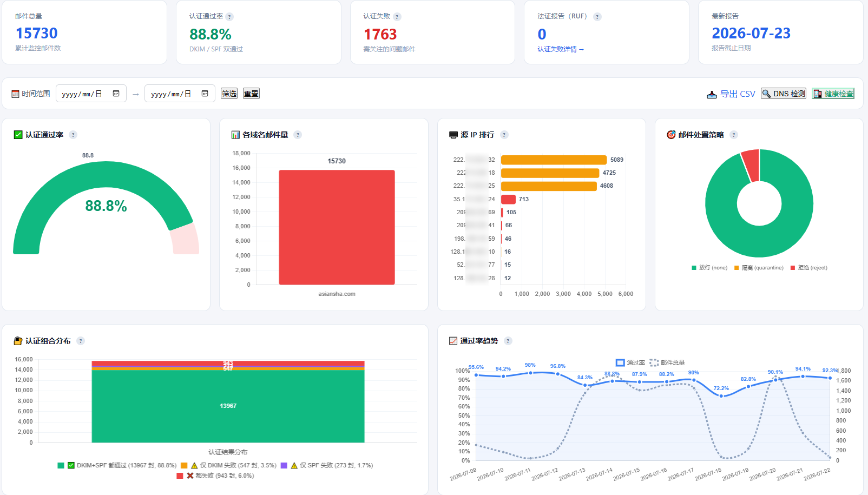
Task: Click help icon beside 认证通过率 stat card
Action: pyautogui.click(x=229, y=17)
